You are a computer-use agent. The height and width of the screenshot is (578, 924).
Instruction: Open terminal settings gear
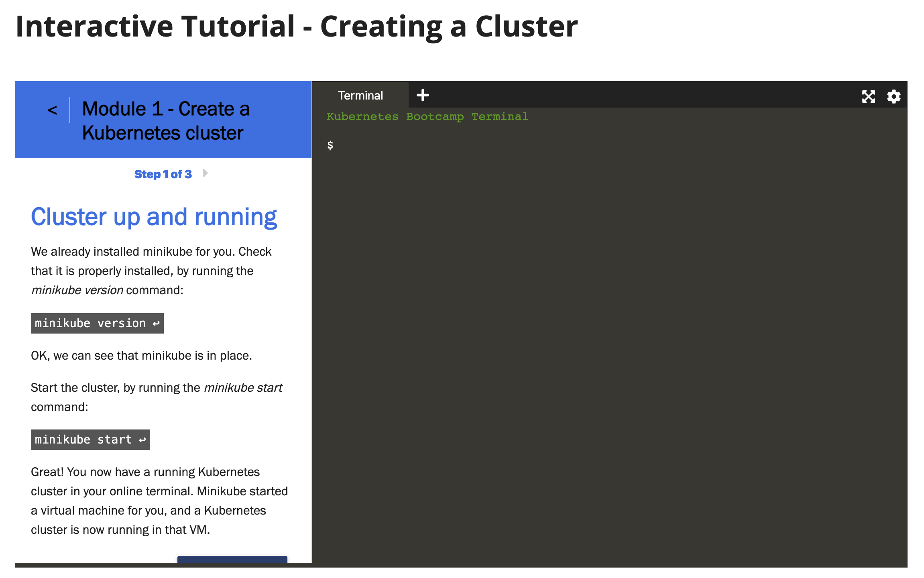(893, 96)
